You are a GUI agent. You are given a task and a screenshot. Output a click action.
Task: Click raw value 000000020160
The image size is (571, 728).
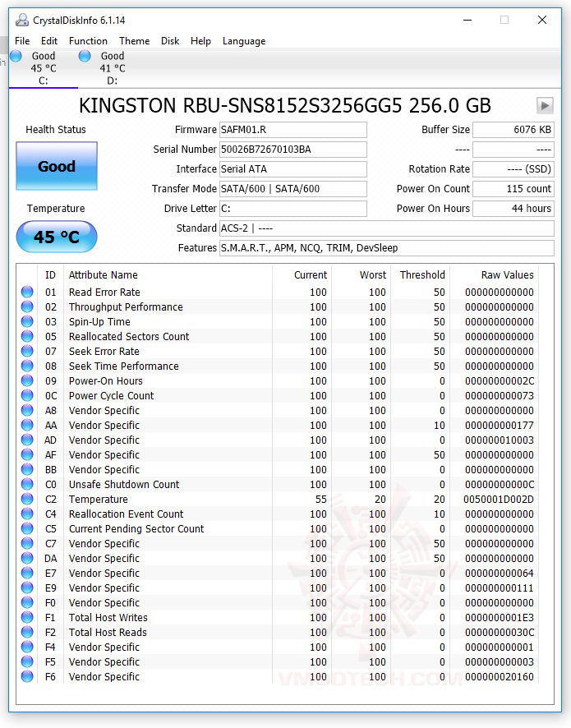pos(500,676)
